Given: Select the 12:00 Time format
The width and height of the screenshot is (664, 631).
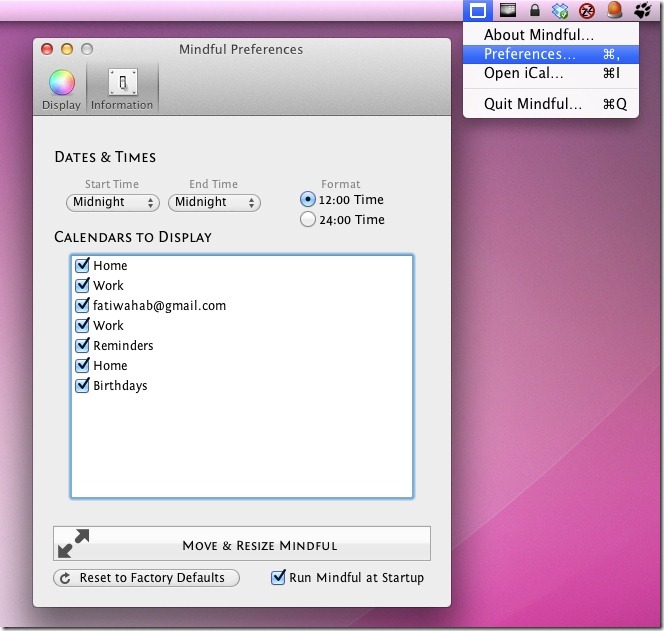Looking at the screenshot, I should tap(308, 199).
